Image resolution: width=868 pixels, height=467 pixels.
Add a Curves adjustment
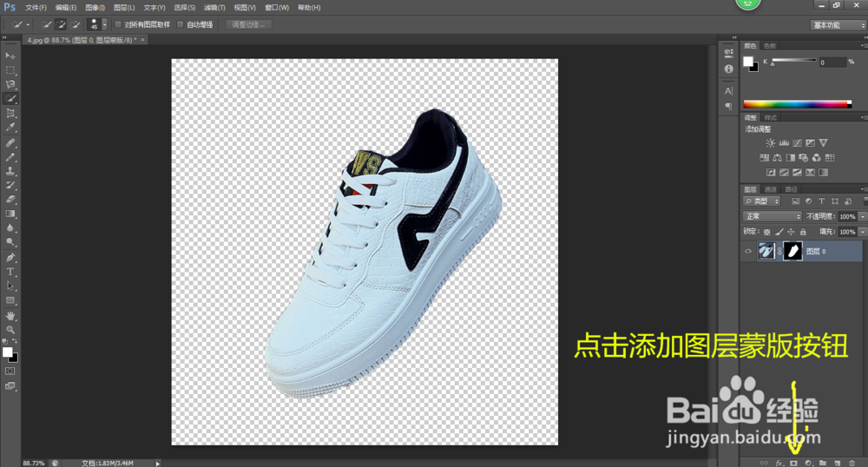click(797, 142)
